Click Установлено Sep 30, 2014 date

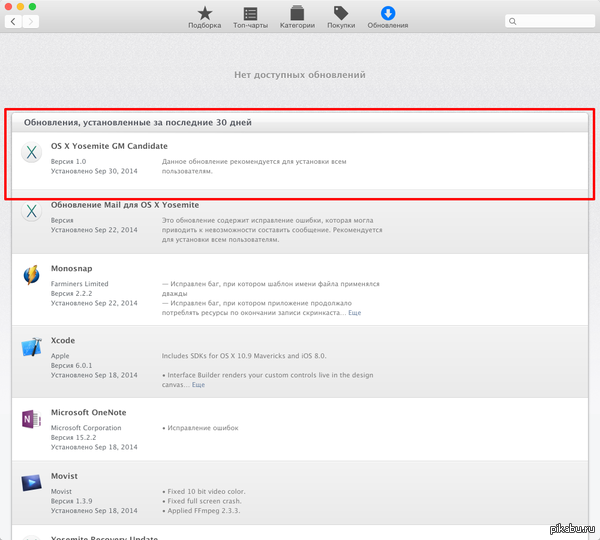coord(94,171)
